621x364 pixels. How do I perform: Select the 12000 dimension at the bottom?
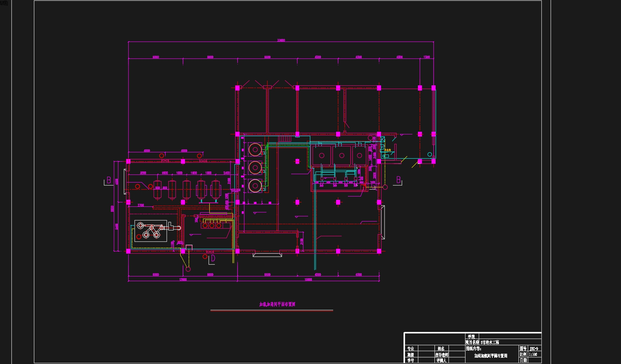click(183, 280)
